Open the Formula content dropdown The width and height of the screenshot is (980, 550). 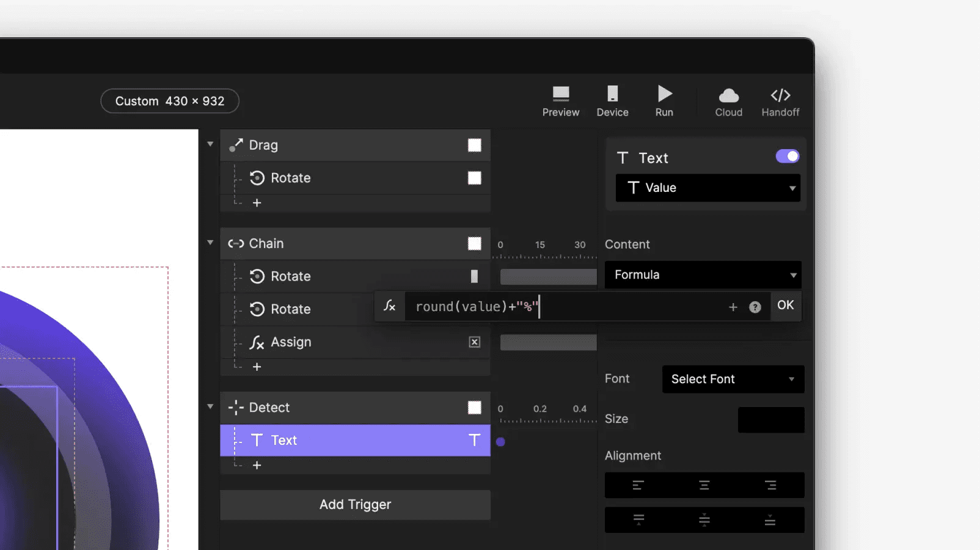703,275
